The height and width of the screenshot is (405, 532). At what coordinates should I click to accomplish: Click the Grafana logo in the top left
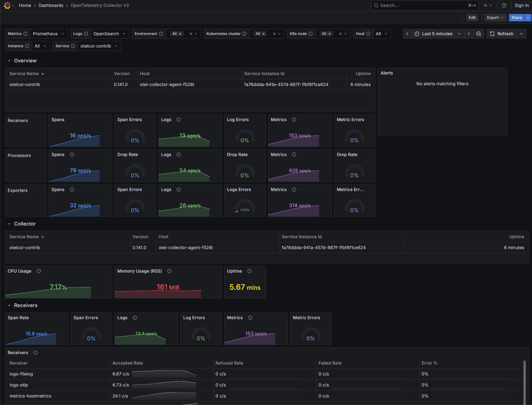pos(7,5)
